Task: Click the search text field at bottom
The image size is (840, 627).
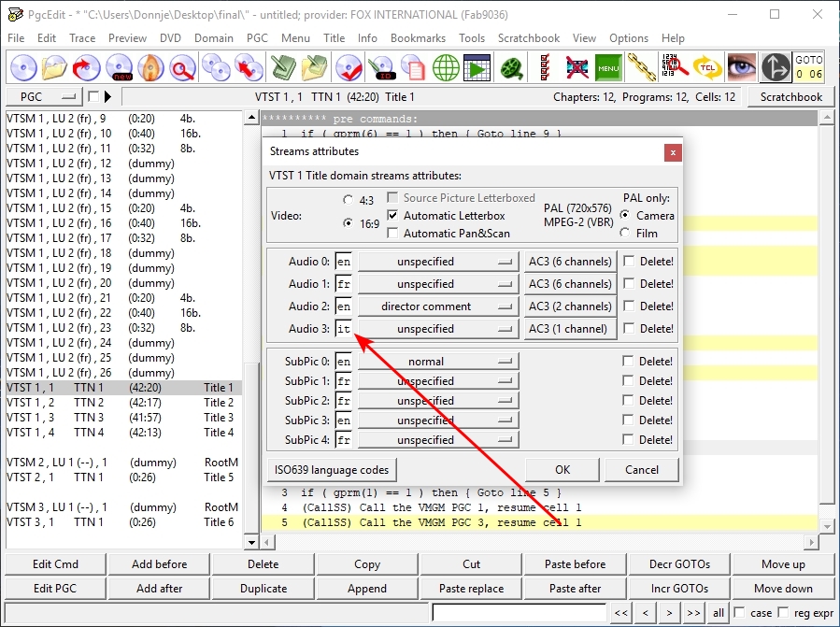Action: coord(520,612)
